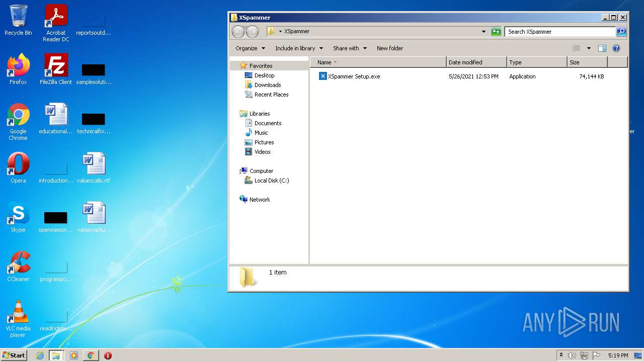
Task: Launch Acrobat Reader DC shortcut
Action: pos(56,23)
